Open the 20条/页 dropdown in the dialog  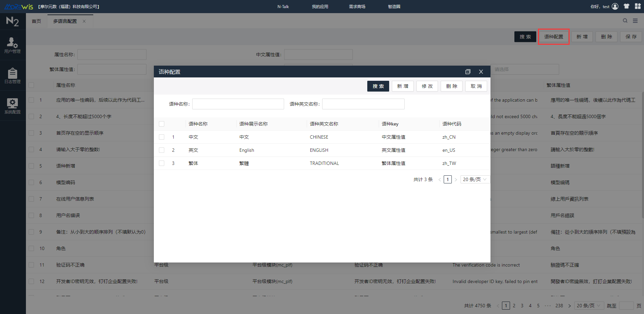474,179
